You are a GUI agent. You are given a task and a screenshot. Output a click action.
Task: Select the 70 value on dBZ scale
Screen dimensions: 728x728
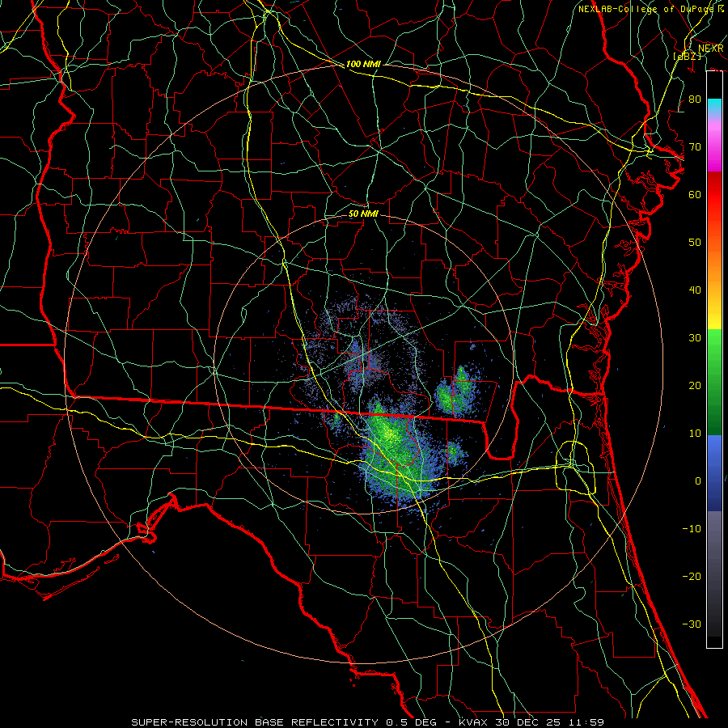695,146
